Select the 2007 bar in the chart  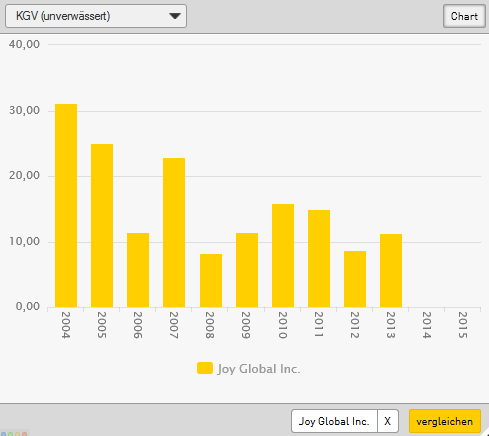point(174,232)
